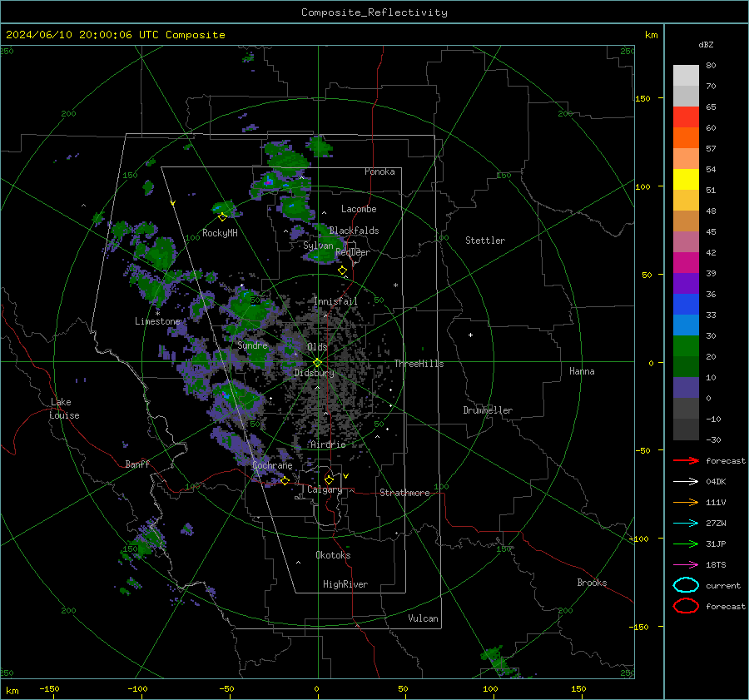749x700 pixels.
Task: Click the white cross marker west of Hanna
Action: click(x=470, y=335)
